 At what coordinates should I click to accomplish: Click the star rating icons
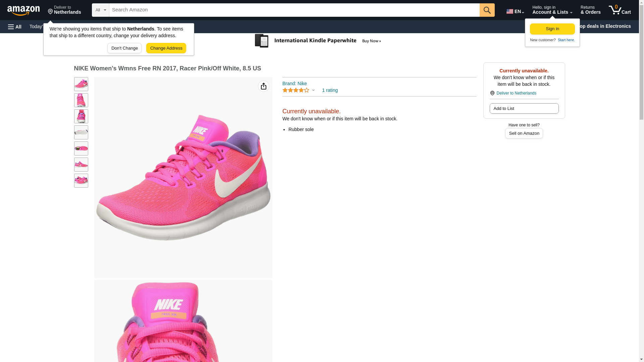(296, 90)
